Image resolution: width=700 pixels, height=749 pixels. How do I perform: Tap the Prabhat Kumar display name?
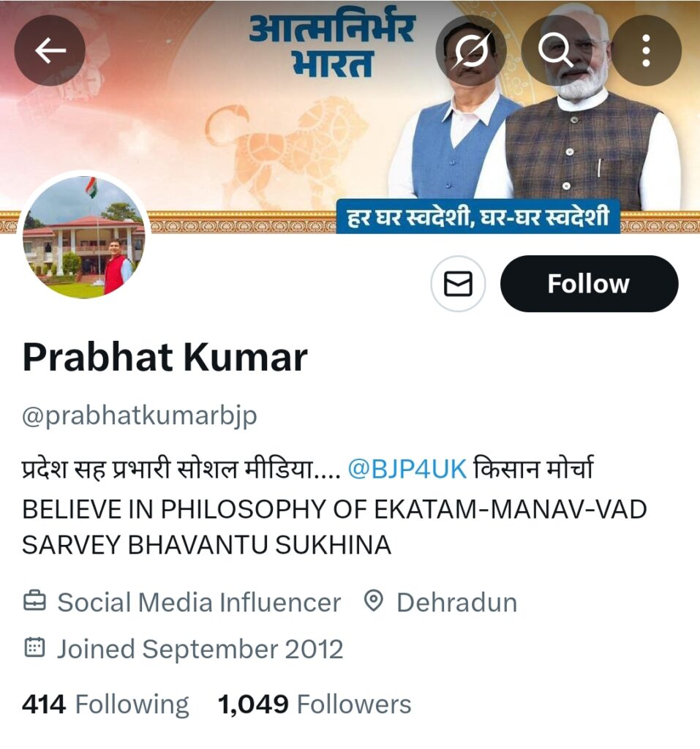[x=165, y=357]
